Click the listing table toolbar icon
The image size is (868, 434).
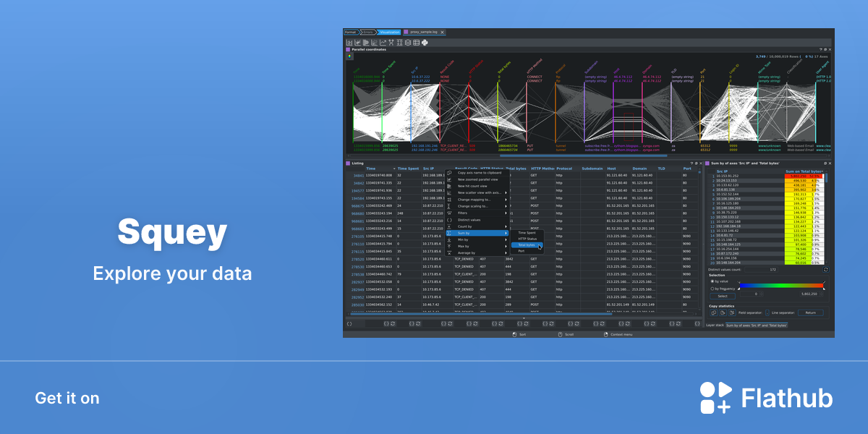416,43
